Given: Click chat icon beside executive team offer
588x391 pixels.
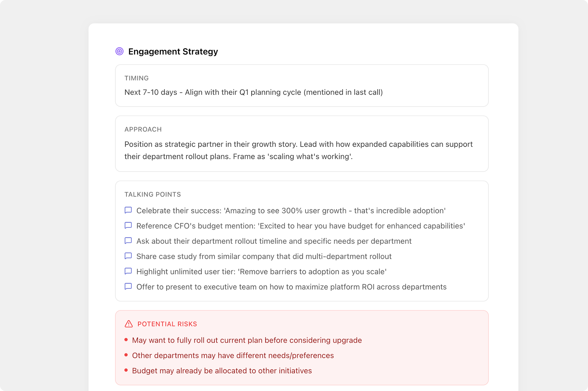Looking at the screenshot, I should point(128,287).
